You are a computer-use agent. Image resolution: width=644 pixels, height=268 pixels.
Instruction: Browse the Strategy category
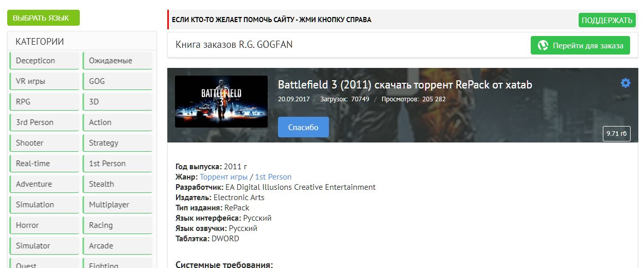click(x=117, y=143)
